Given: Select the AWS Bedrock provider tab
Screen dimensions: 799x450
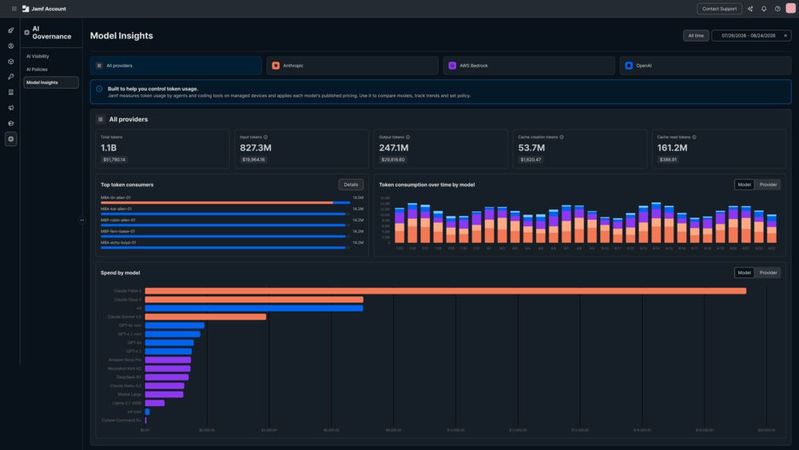Looking at the screenshot, I should pos(529,66).
